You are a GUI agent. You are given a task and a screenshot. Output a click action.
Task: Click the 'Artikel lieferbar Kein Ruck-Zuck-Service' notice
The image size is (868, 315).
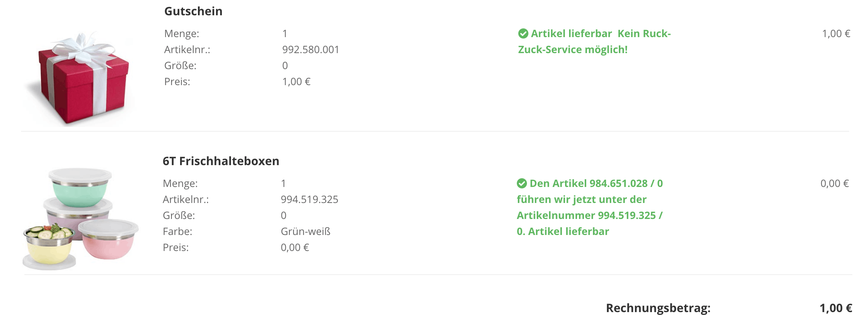click(594, 41)
